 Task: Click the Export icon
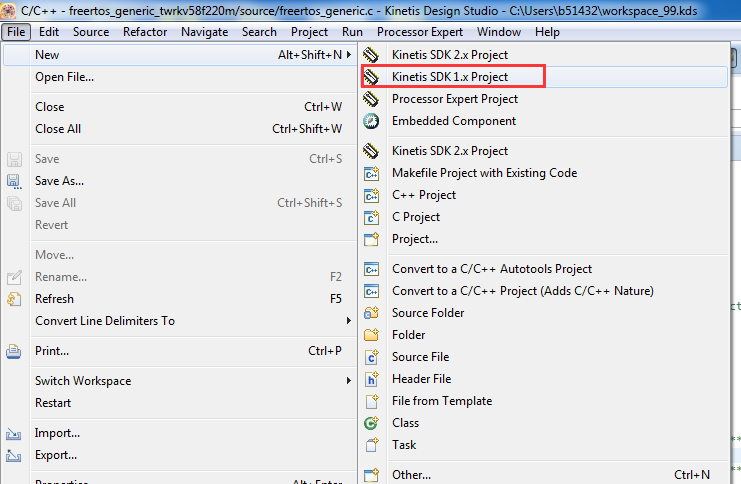(x=13, y=456)
